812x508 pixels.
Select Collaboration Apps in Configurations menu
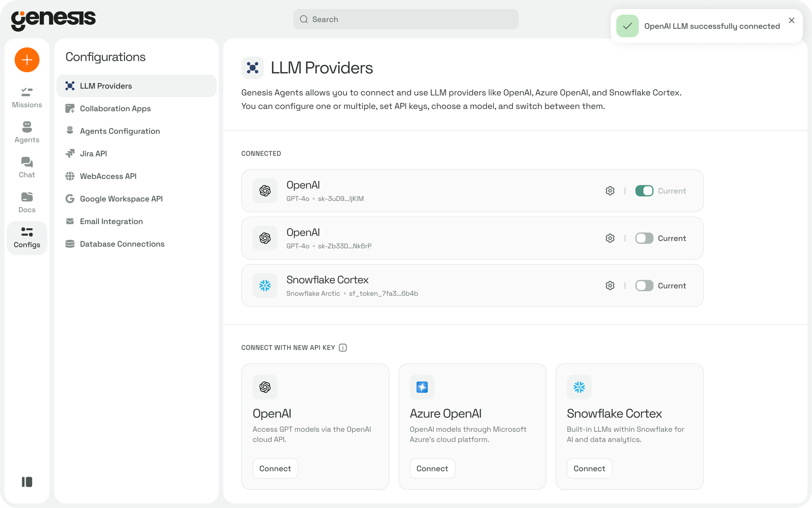click(136, 108)
